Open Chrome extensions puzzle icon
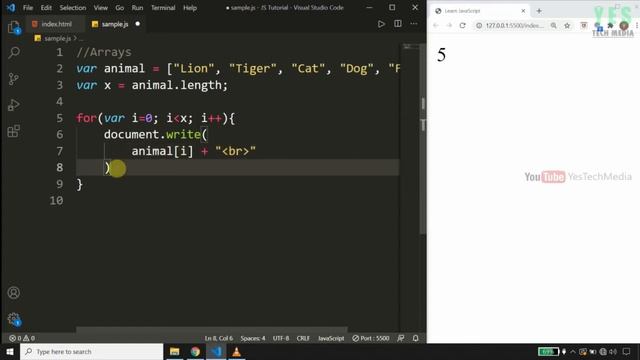 pyautogui.click(x=610, y=25)
